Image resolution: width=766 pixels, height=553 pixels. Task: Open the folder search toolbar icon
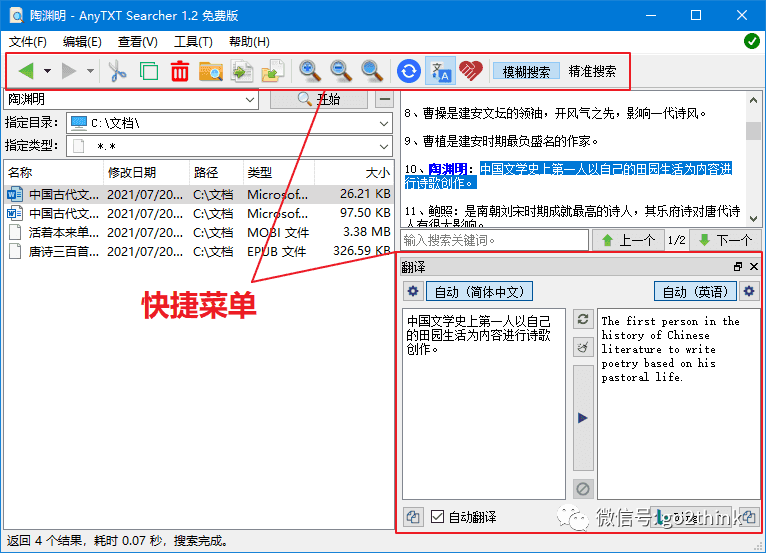click(211, 71)
